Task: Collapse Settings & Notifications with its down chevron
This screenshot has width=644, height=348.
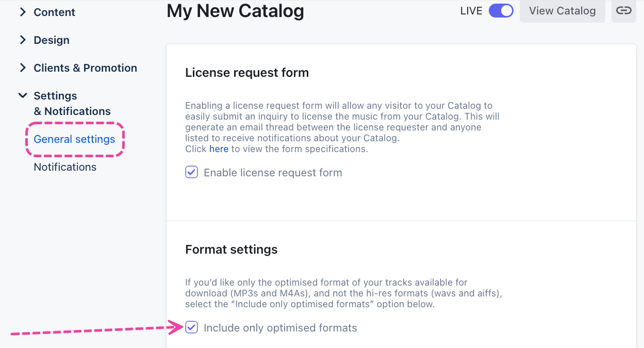Action: coord(23,95)
